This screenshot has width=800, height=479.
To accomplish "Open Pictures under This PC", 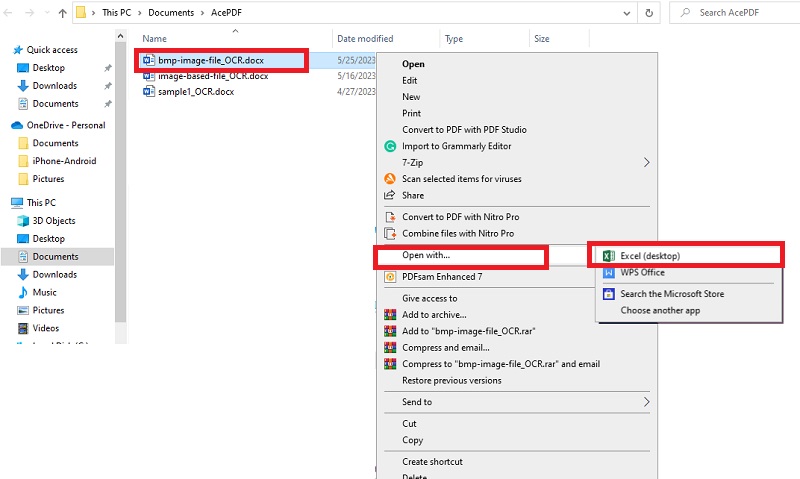I will (x=48, y=310).
